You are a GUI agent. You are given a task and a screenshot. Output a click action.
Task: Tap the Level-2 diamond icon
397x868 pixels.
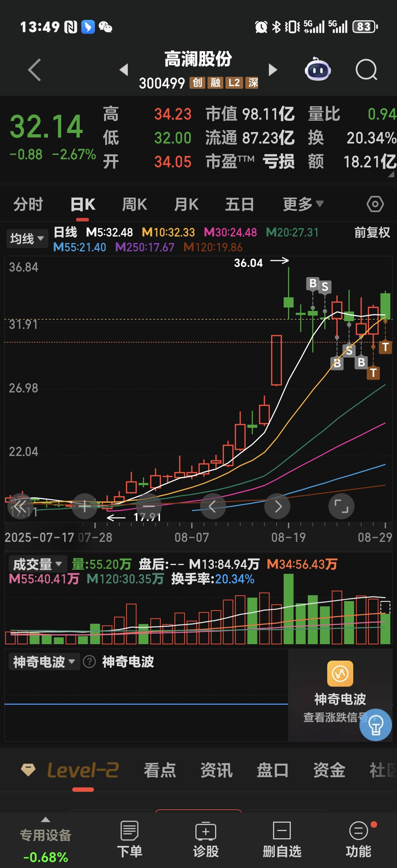(x=28, y=770)
